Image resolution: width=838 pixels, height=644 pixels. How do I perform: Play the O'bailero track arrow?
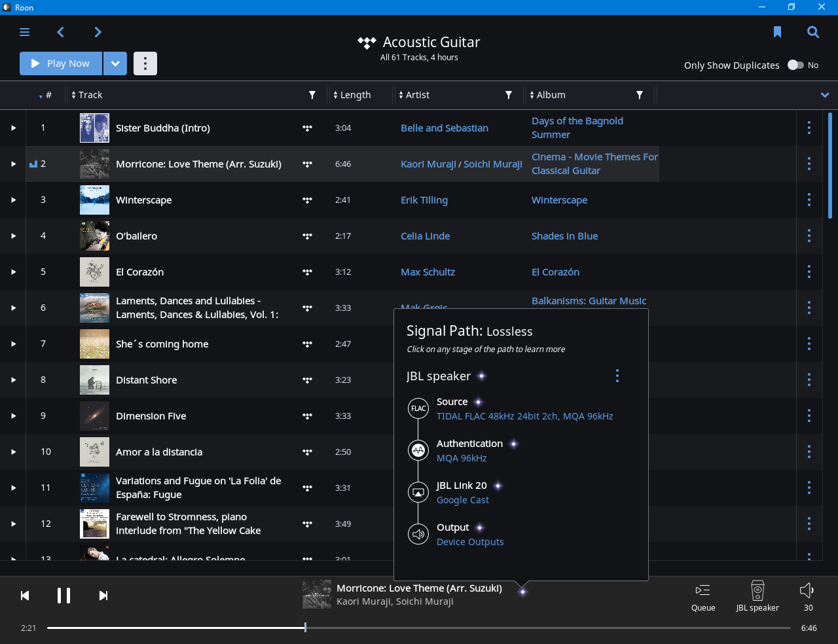pyautogui.click(x=13, y=236)
